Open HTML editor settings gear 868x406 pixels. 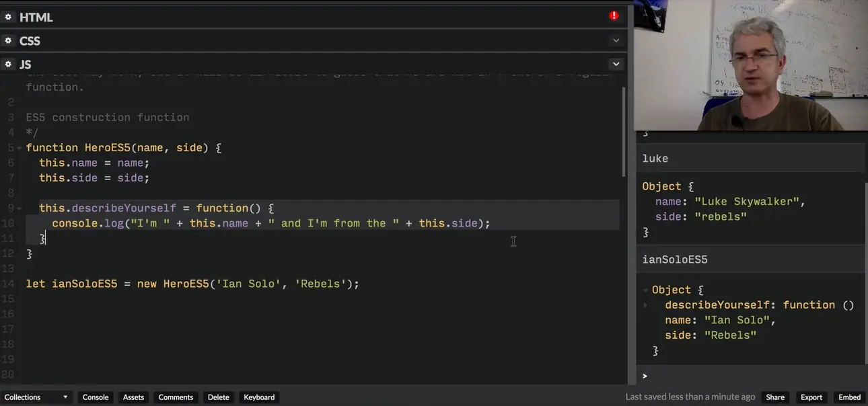point(8,17)
